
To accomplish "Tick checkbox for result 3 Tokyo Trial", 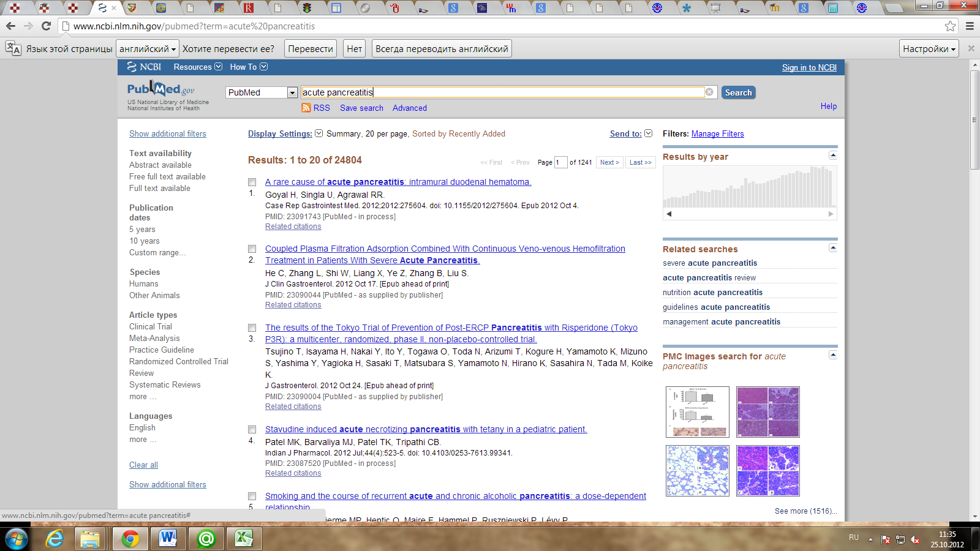I will tap(252, 328).
